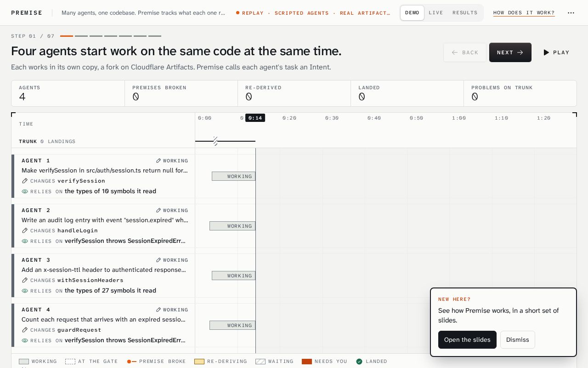This screenshot has width=588, height=368.
Task: Click Agent 3 working status pencil icon
Action: tap(158, 260)
